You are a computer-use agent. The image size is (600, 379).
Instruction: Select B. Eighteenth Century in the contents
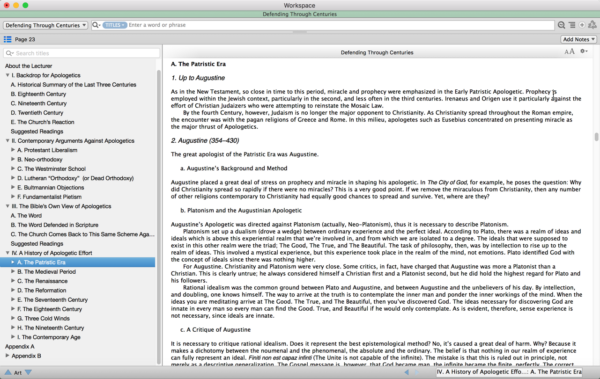[38, 94]
